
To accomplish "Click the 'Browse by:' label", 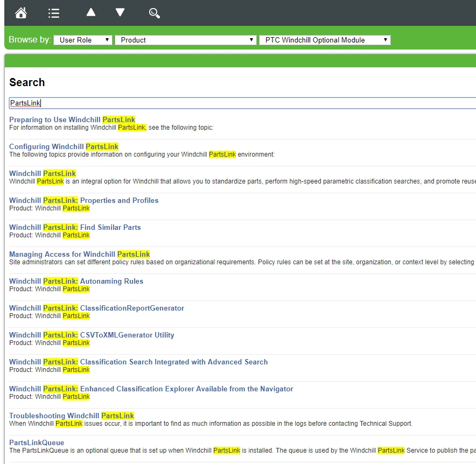I will (x=30, y=40).
